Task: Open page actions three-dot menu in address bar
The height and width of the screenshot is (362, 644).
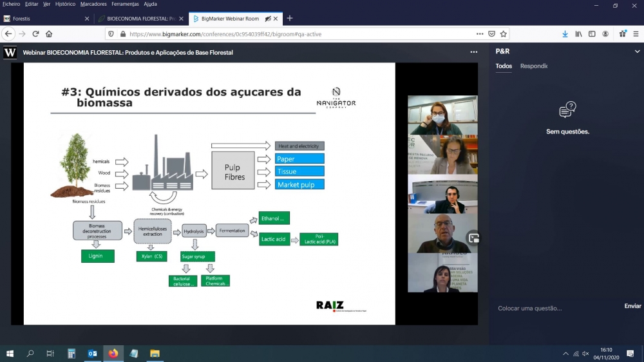Action: tap(480, 34)
